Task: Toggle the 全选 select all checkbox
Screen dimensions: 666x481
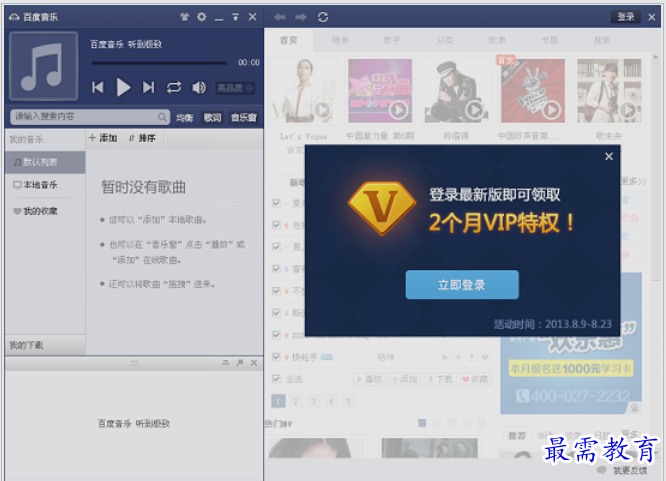Action: click(x=277, y=379)
